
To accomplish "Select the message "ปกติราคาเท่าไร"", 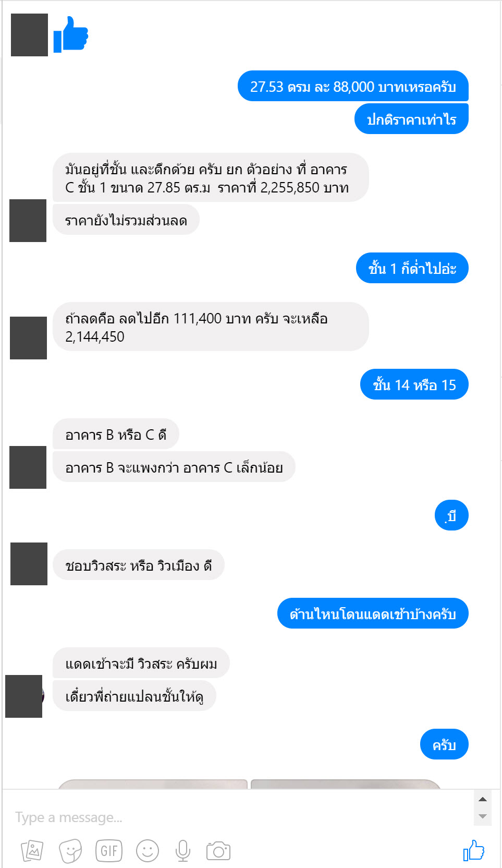I will (x=411, y=119).
